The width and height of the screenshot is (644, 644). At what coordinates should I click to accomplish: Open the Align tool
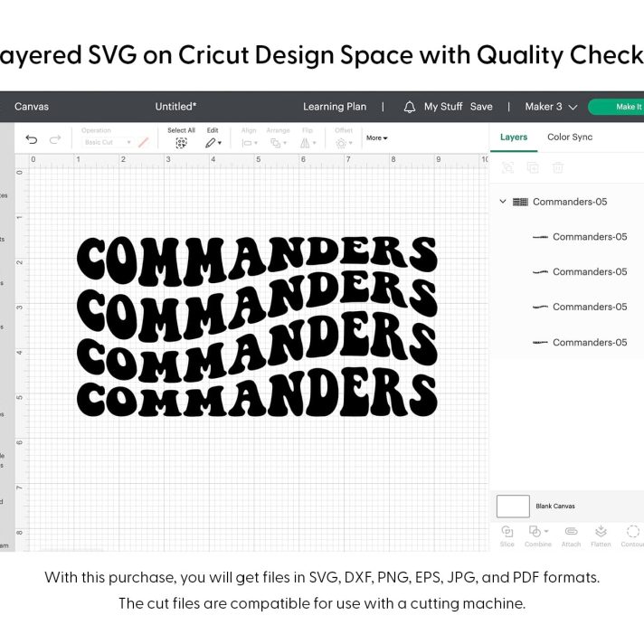tap(250, 143)
